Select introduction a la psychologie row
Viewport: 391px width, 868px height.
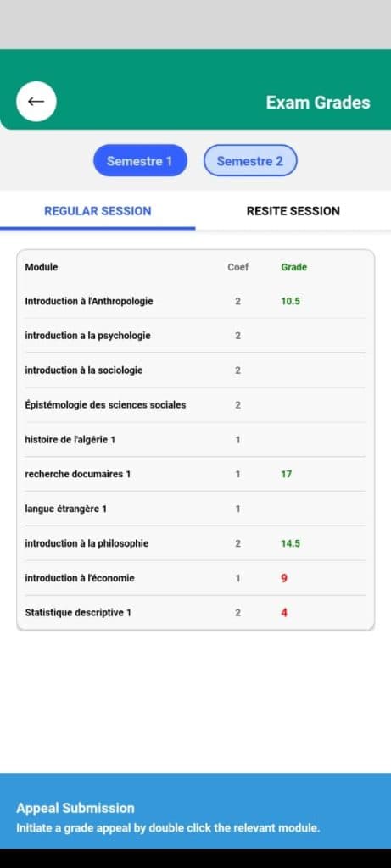point(195,336)
